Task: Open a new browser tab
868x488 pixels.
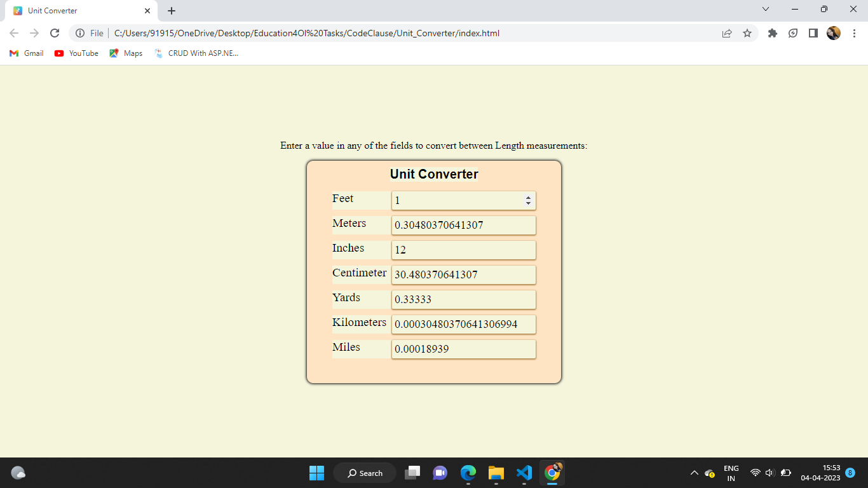Action: coord(170,10)
